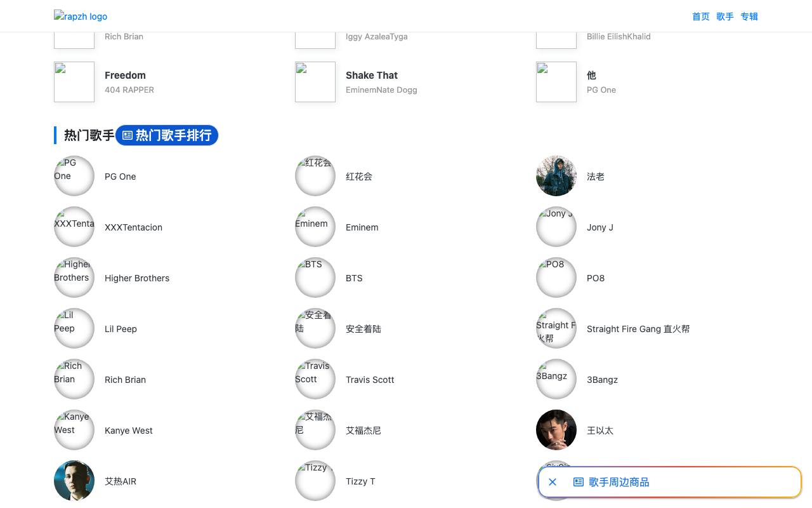The image size is (812, 508).
Task: Open the 歌手 navigation item
Action: point(725,17)
